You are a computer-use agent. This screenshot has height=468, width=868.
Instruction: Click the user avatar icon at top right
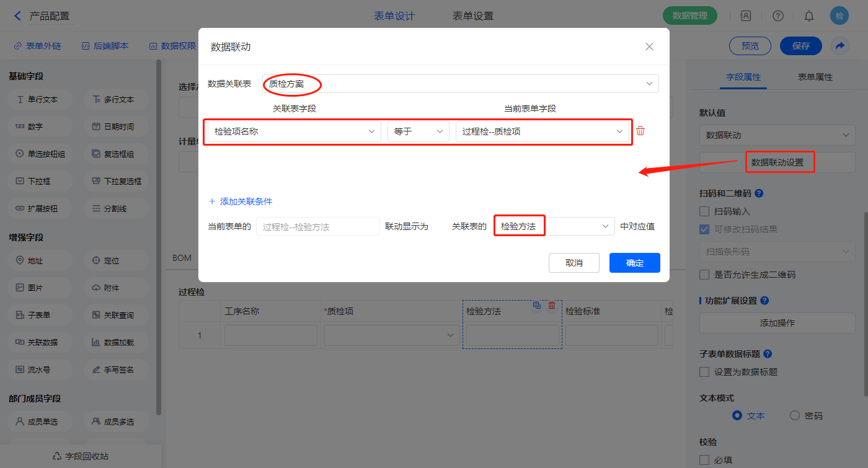pyautogui.click(x=839, y=15)
